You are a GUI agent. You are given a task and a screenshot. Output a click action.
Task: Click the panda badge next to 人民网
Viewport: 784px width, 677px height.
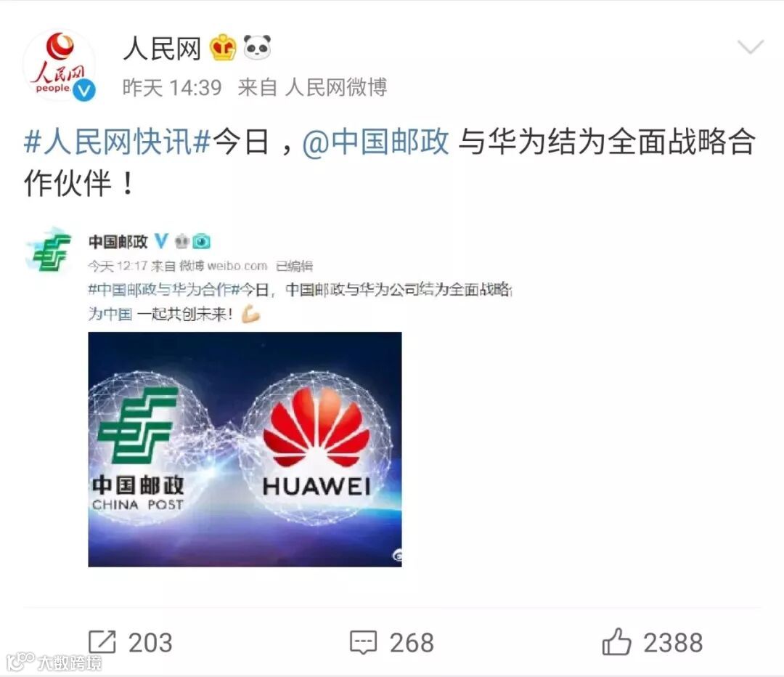coord(257,47)
